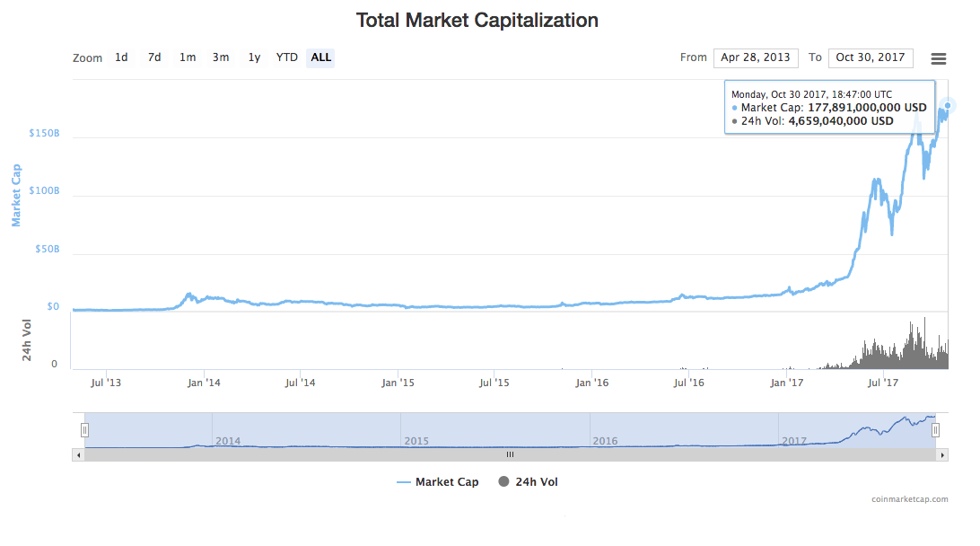
Task: Click the scrollbar left arrow
Action: tap(78, 454)
